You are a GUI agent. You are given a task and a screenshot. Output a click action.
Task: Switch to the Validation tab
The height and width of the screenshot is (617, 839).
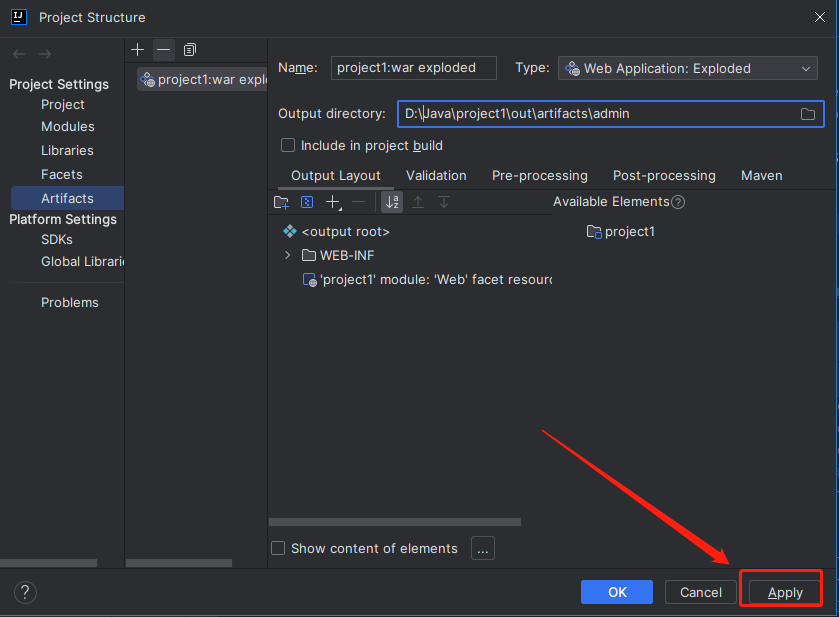click(436, 175)
